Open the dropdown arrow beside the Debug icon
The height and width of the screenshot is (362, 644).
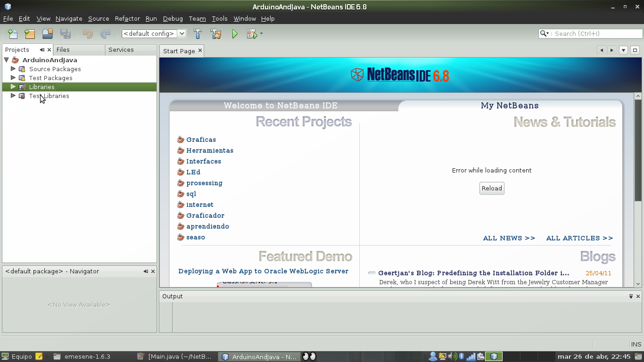[x=261, y=33]
